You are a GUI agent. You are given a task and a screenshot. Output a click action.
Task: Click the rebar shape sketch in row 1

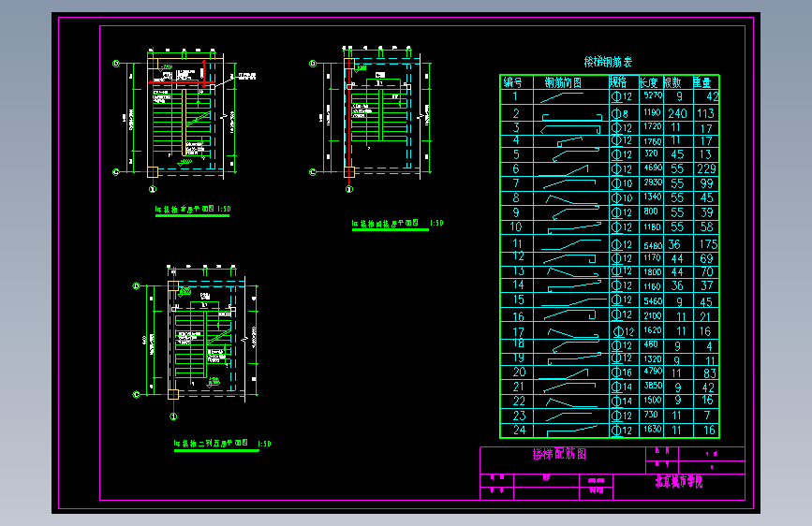pyautogui.click(x=562, y=96)
